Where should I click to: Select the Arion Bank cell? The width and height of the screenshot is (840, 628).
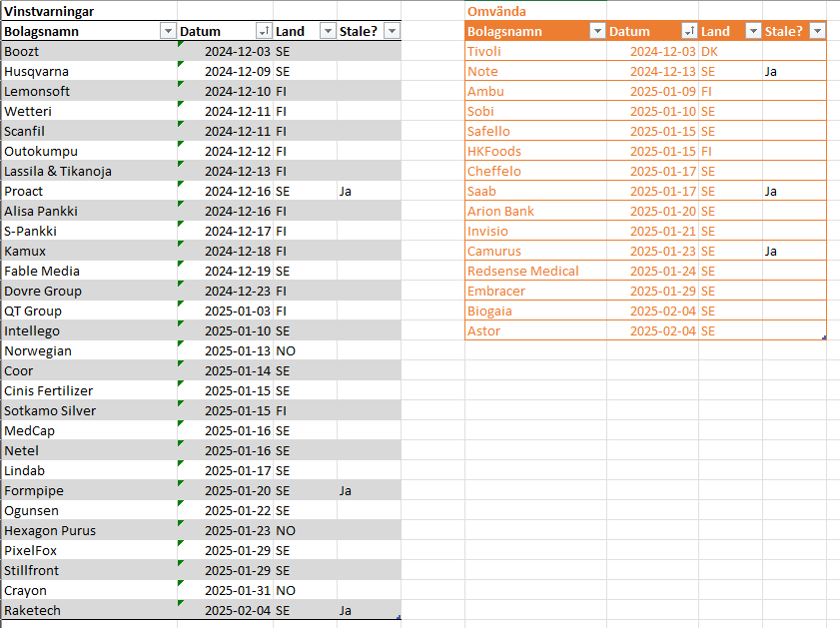pyautogui.click(x=535, y=211)
